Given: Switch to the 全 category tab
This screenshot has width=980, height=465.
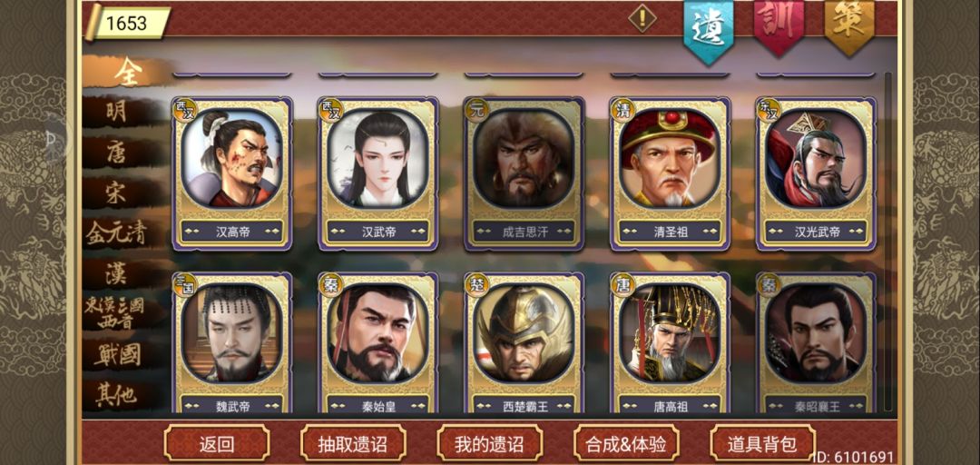Looking at the screenshot, I should [128, 72].
